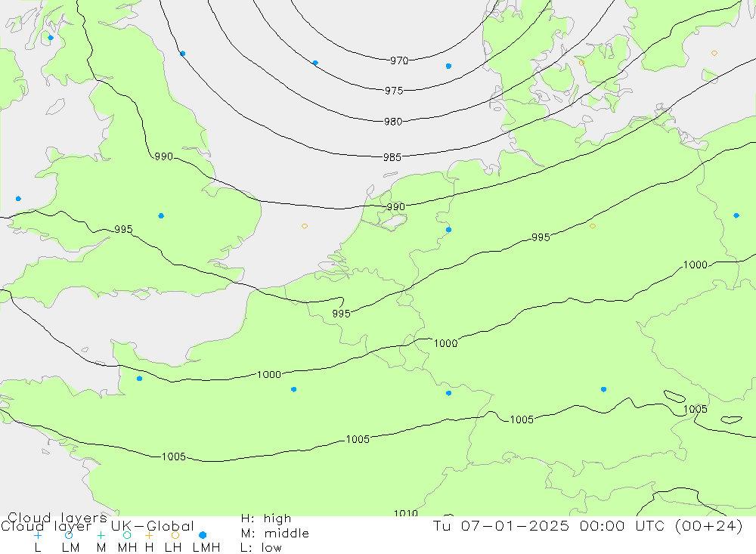
Task: Select the orange LH marker over the North Sea
Action: coord(305,226)
